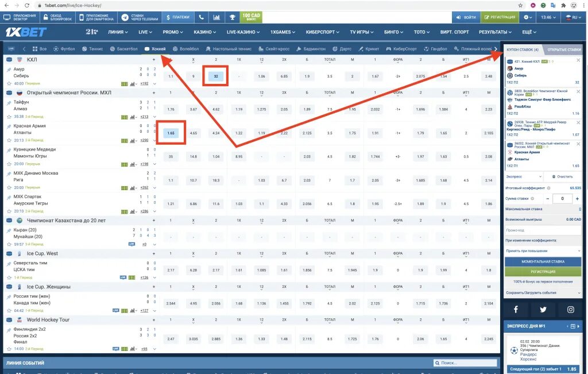588x374 pixels.
Task: Open the Ещё menu
Action: pos(529,32)
